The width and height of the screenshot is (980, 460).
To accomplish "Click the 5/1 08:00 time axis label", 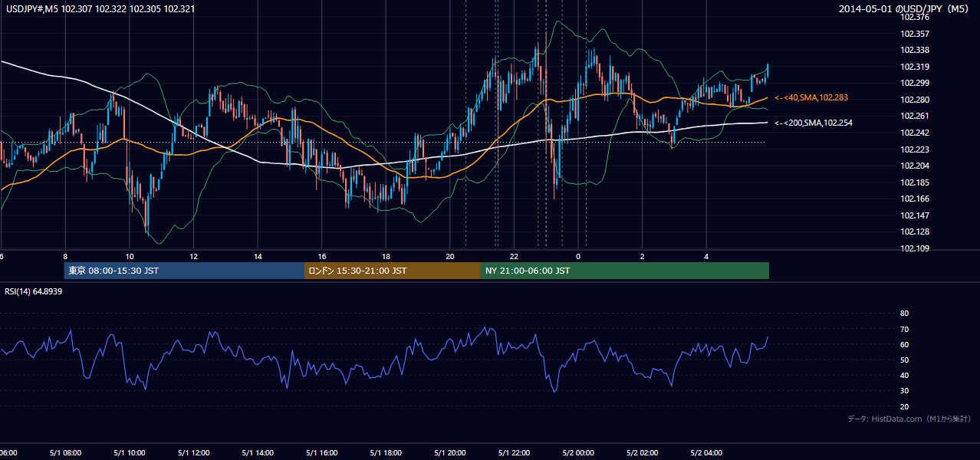I will pyautogui.click(x=64, y=453).
